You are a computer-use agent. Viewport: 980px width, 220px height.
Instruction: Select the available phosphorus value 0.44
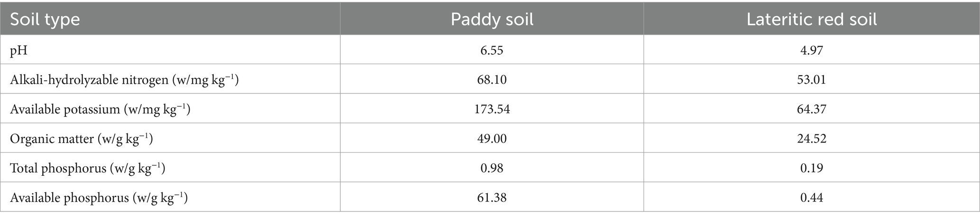(811, 198)
